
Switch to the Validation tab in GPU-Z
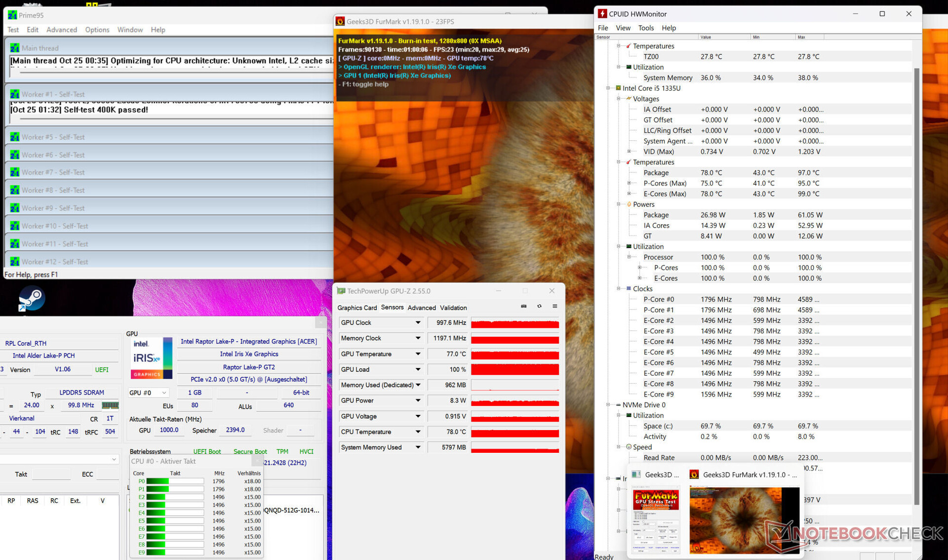coord(453,308)
